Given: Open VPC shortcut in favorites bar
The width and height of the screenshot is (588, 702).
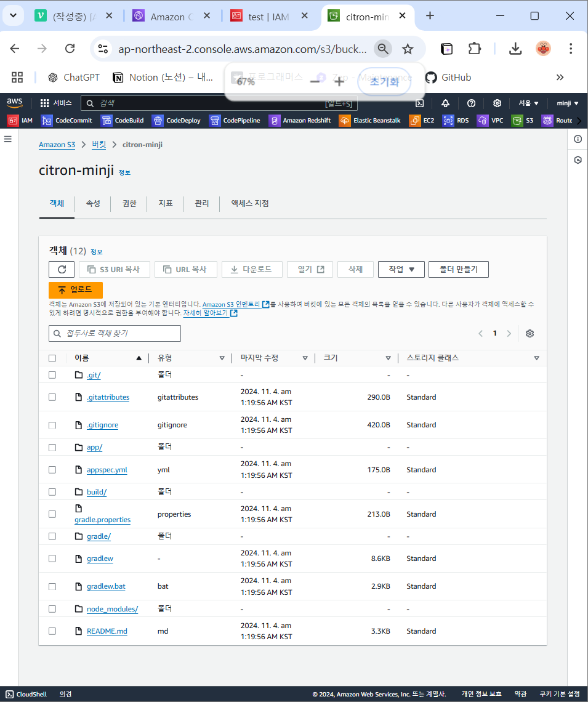Looking at the screenshot, I should tap(490, 121).
